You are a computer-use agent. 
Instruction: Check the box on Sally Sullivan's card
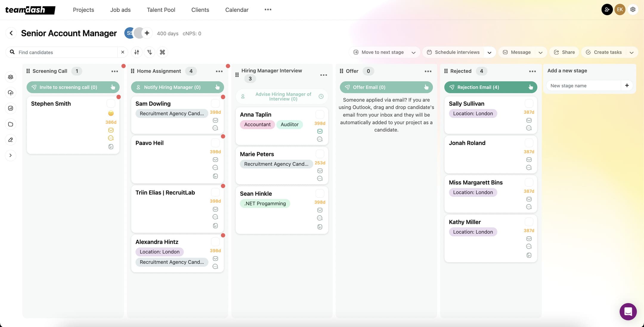click(529, 103)
